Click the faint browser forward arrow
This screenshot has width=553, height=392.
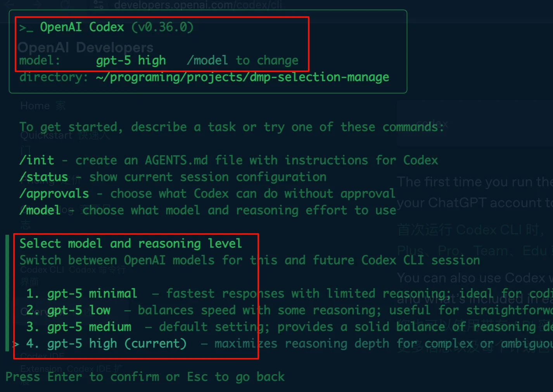click(37, 4)
